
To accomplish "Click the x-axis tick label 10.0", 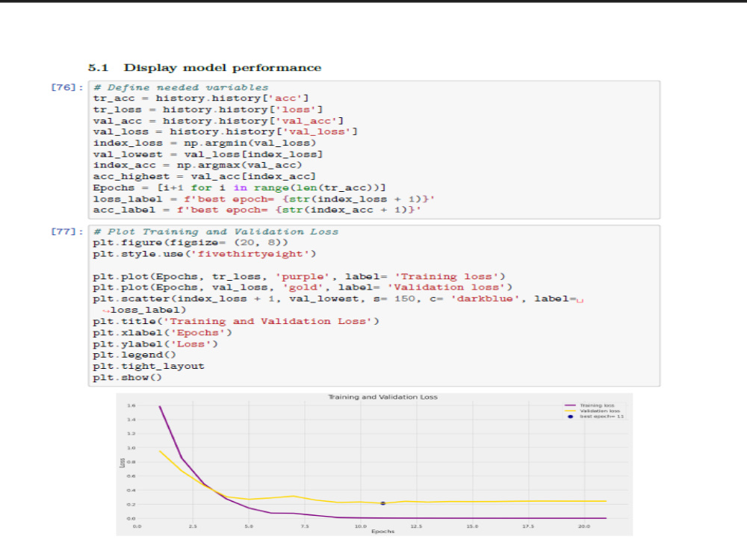I will click(x=361, y=526).
